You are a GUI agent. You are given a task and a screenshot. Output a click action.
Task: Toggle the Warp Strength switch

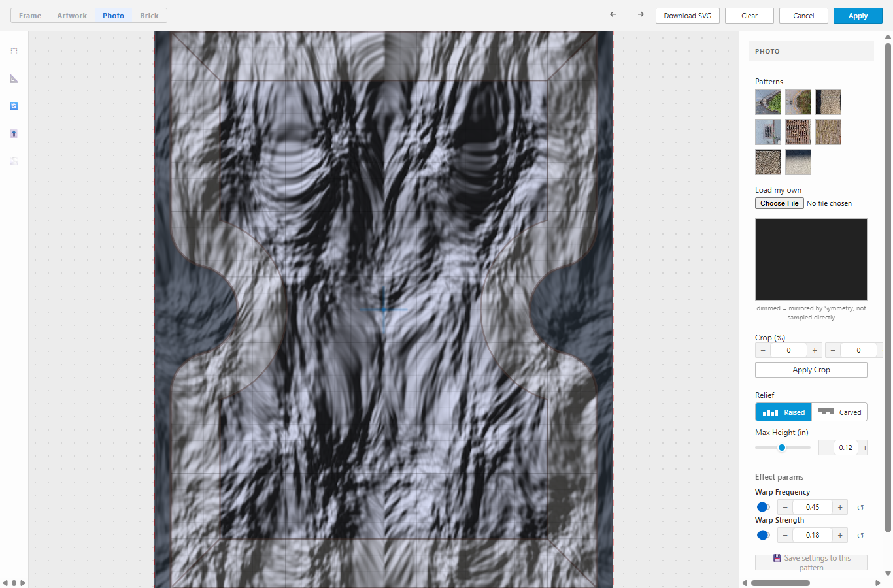(763, 535)
